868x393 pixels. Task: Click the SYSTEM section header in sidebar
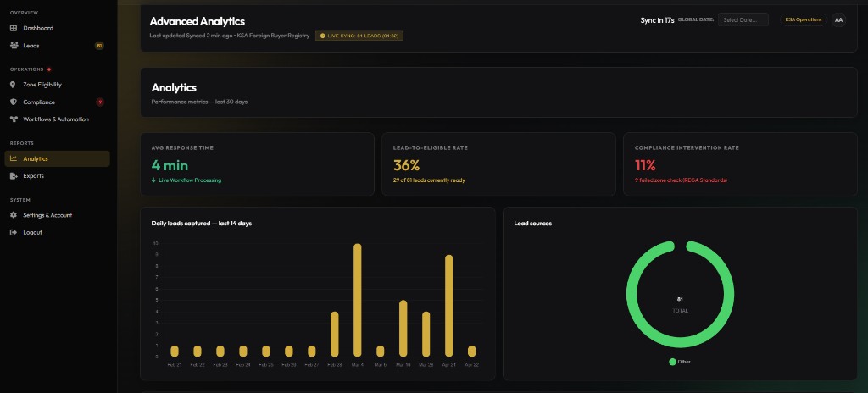click(20, 200)
